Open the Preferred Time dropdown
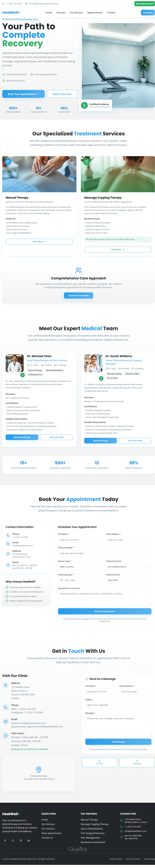155x868 pixels. pyautogui.click(x=128, y=580)
